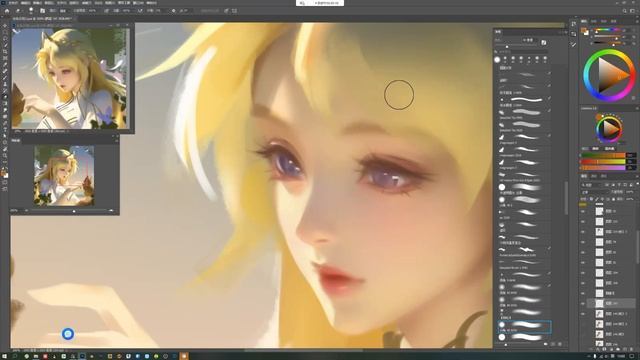Open the Coolorus panel menu
Viewport: 640px width, 360px height.
click(636, 109)
